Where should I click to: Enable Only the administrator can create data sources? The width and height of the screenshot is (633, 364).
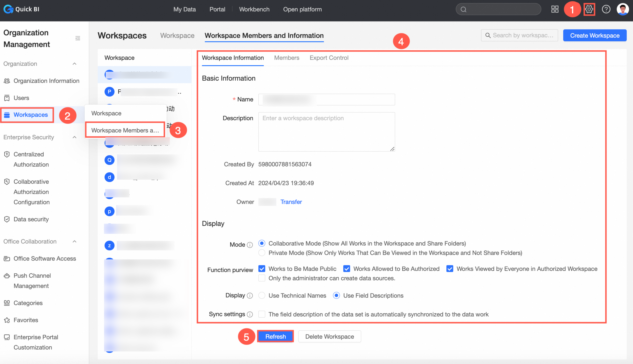pos(262,278)
